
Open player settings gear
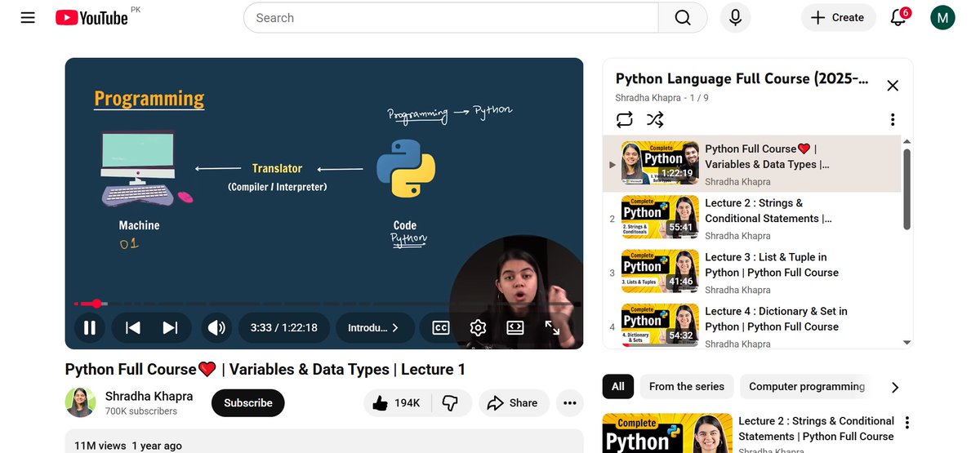coord(478,327)
